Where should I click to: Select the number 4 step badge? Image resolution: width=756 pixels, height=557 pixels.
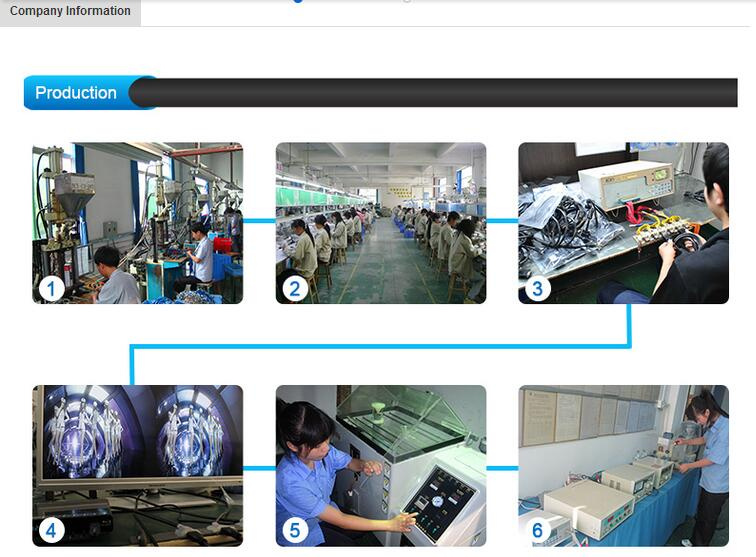pyautogui.click(x=52, y=530)
